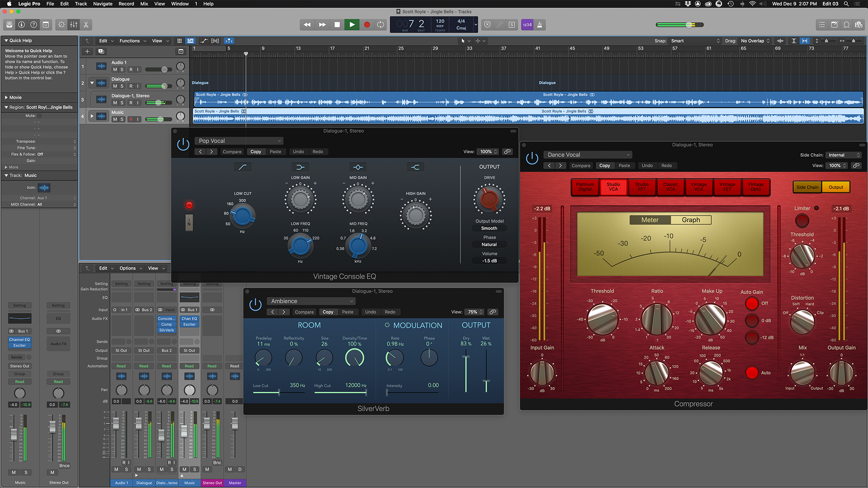
Task: Toggle Vintage Console EQ power button
Action: 183,145
